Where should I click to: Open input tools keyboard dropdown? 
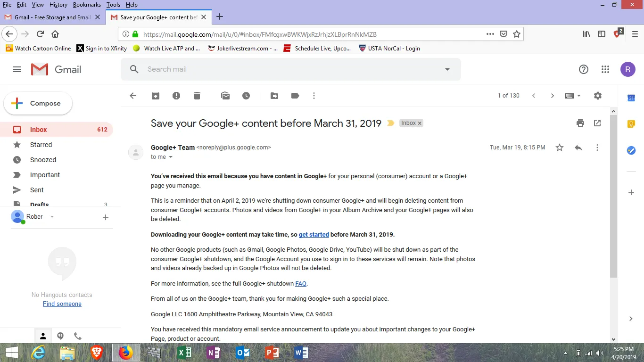(x=573, y=96)
